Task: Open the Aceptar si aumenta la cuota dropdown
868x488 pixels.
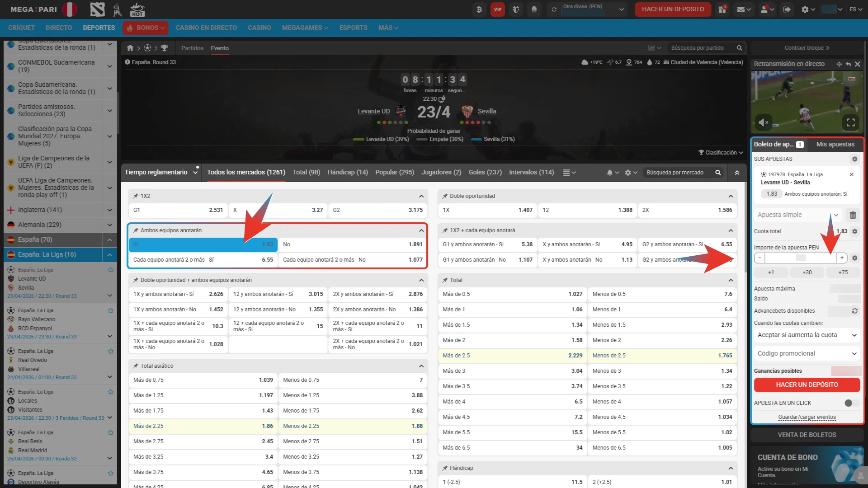Action: coord(807,335)
